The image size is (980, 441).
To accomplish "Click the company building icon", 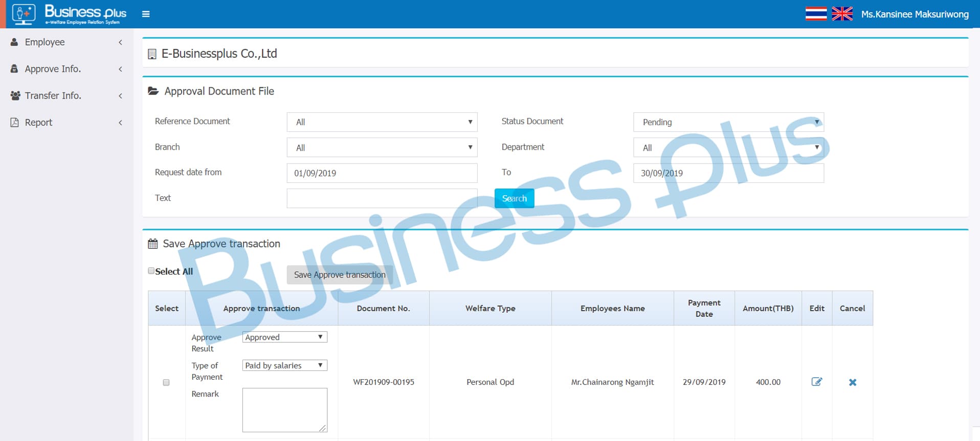I will (x=152, y=54).
